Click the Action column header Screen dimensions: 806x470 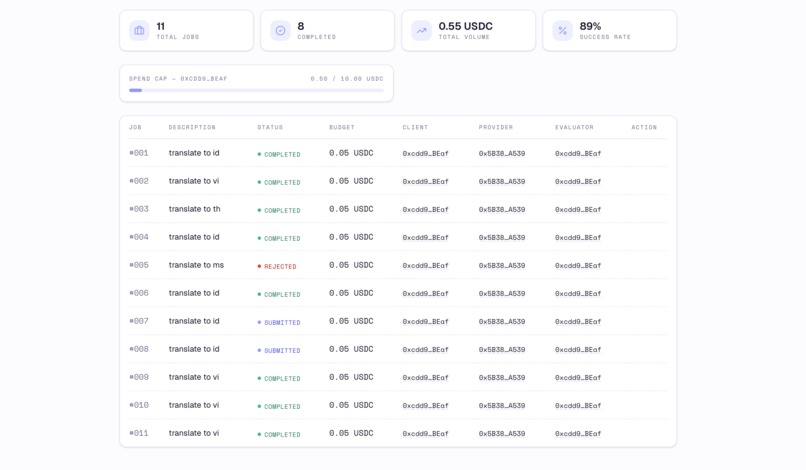tap(644, 127)
